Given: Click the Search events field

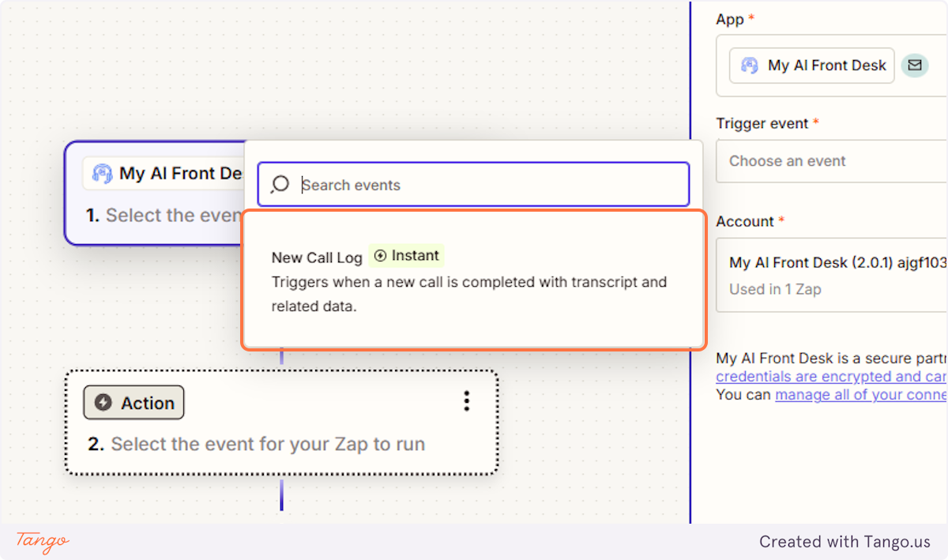Looking at the screenshot, I should pos(473,185).
